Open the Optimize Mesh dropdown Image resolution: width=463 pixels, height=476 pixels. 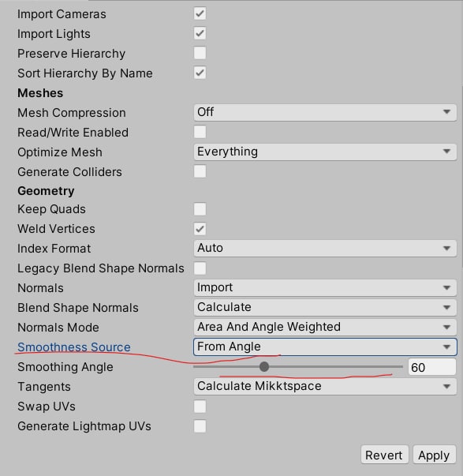[325, 152]
